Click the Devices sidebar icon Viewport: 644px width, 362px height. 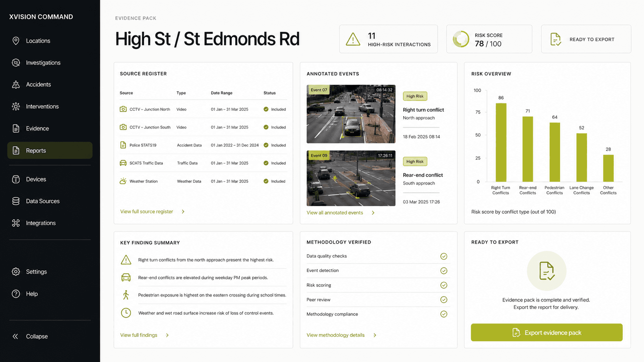(x=16, y=179)
